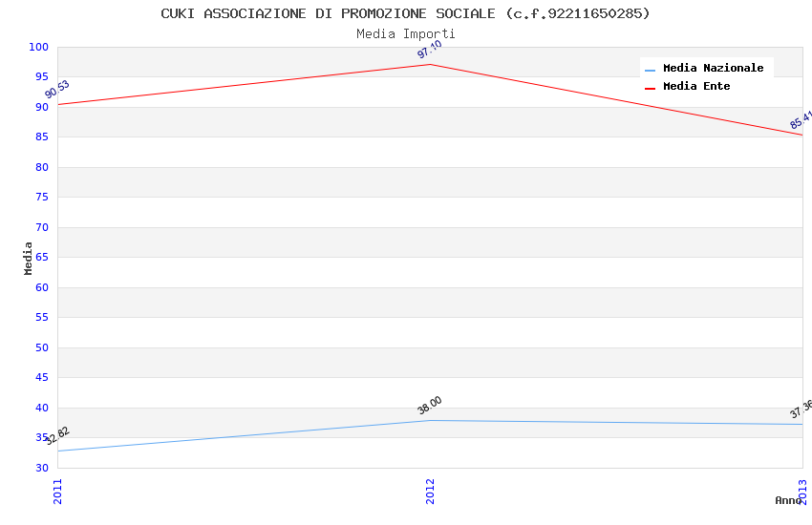Image resolution: width=812 pixels, height=525 pixels.
Task: Click the 45 y-axis tick label
Action: 41,378
